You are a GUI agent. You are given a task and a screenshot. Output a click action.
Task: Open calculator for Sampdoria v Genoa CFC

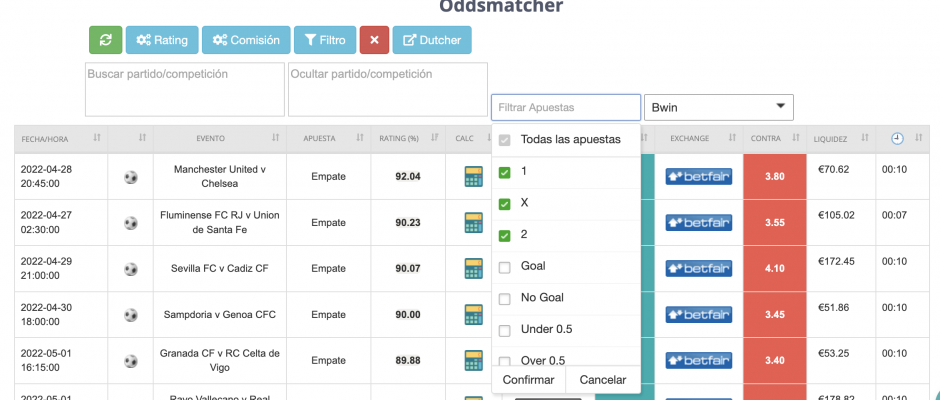(x=474, y=315)
